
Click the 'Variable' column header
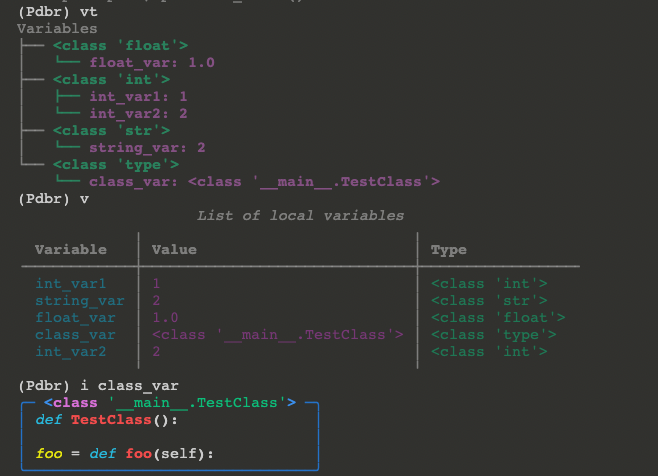coord(71,250)
